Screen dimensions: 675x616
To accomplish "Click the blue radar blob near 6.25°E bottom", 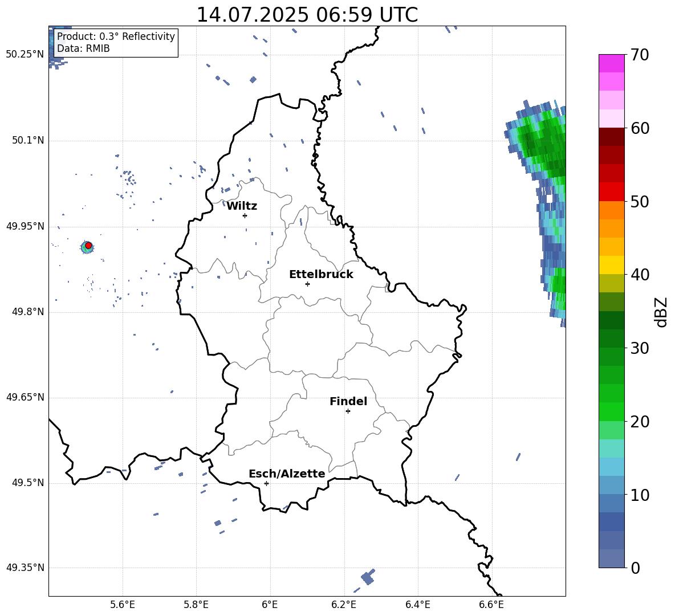I will [368, 577].
